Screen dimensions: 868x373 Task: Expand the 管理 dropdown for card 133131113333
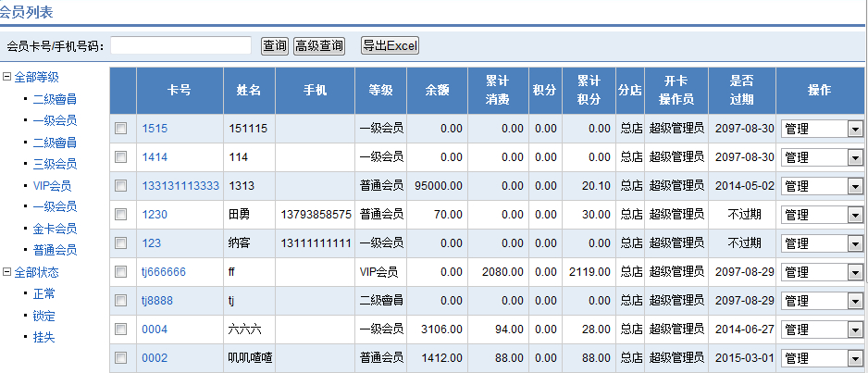tap(855, 186)
